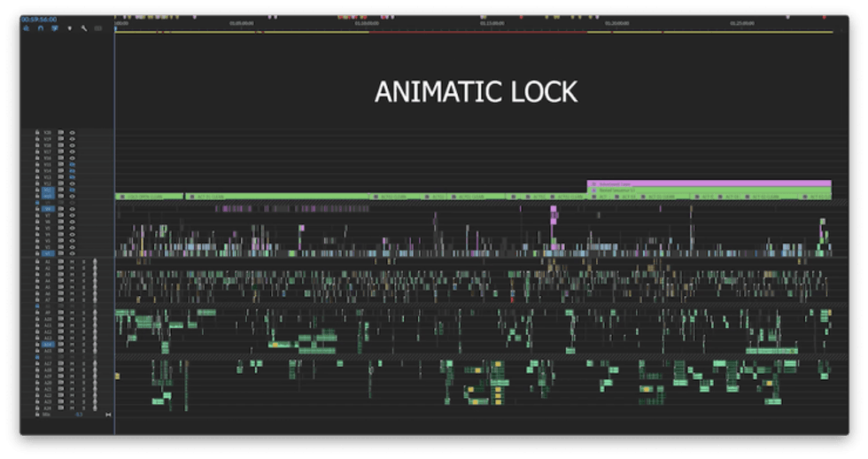
Task: Target the highlighted V11 track header
Action: pos(48,190)
